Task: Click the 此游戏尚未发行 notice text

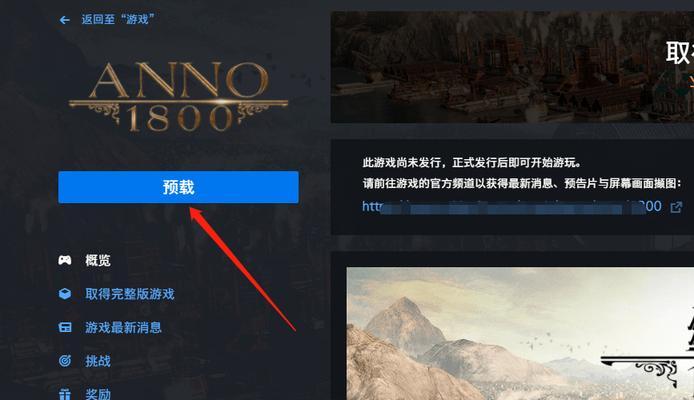Action: point(471,163)
